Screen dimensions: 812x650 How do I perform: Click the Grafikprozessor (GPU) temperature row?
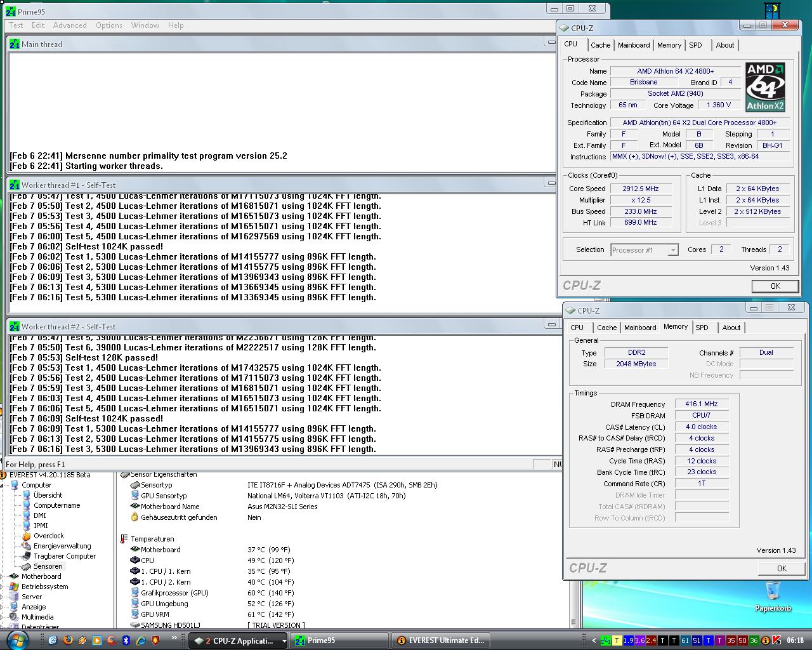point(213,593)
